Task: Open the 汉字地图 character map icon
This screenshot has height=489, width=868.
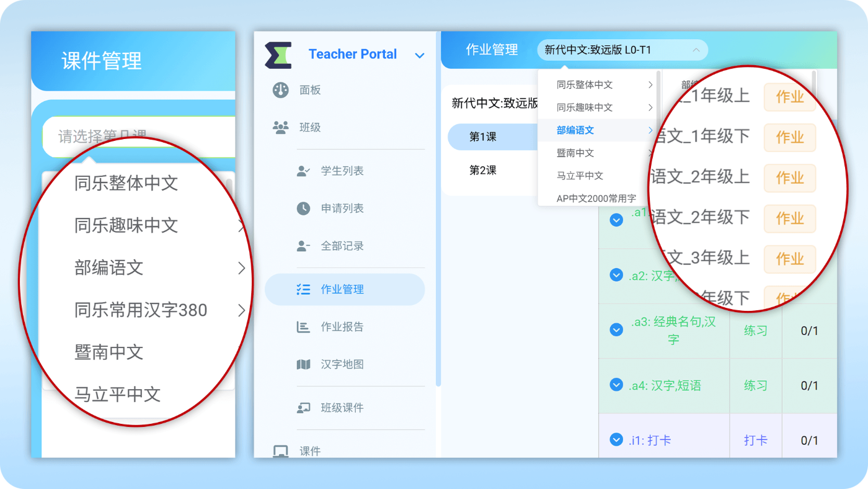Action: (x=303, y=364)
